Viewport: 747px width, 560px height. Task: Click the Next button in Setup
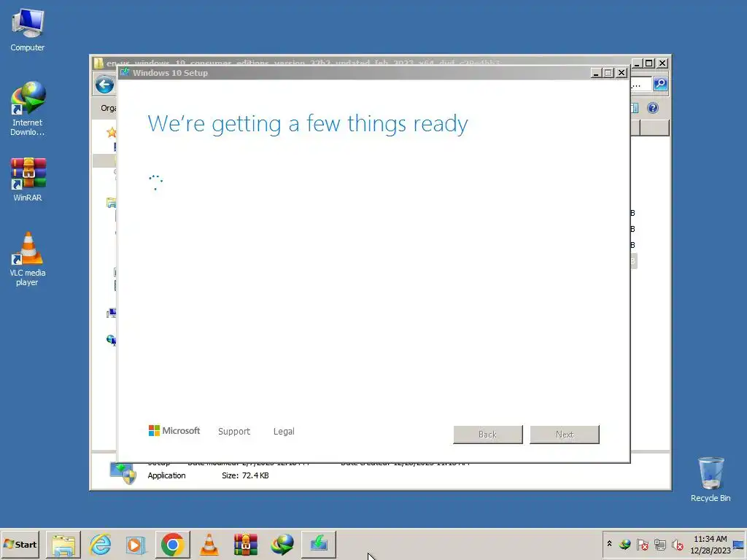click(x=565, y=435)
